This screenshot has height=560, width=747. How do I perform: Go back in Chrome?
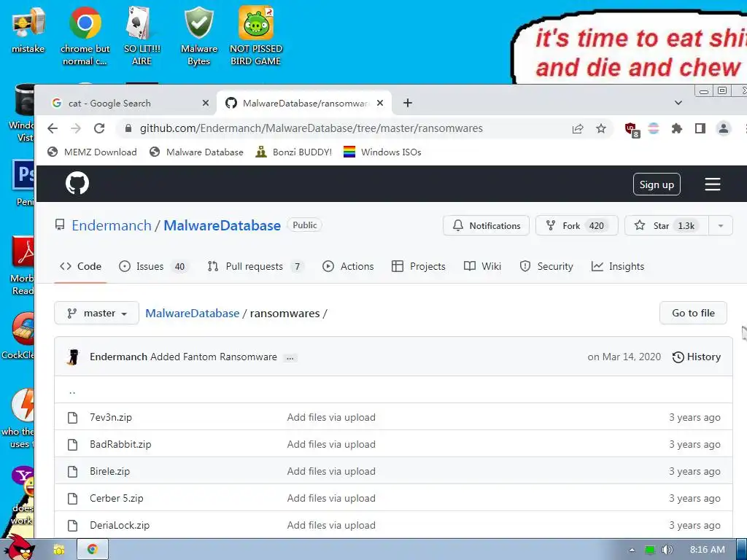[53, 128]
